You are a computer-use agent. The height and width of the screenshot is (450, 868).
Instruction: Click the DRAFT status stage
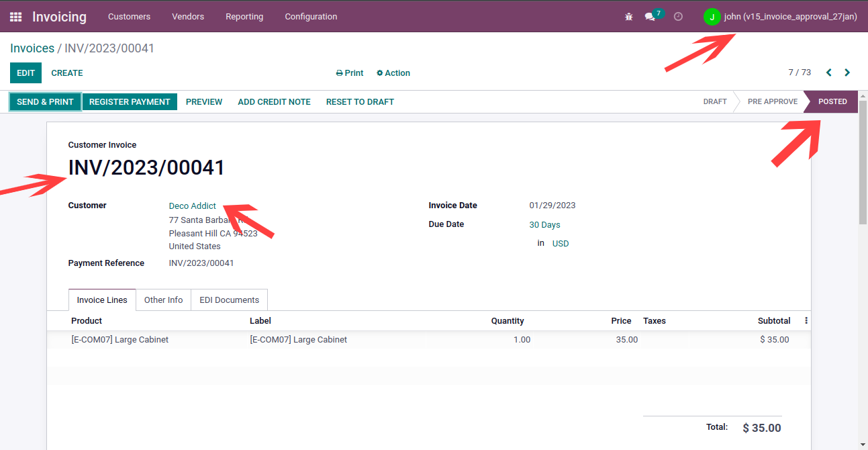715,102
